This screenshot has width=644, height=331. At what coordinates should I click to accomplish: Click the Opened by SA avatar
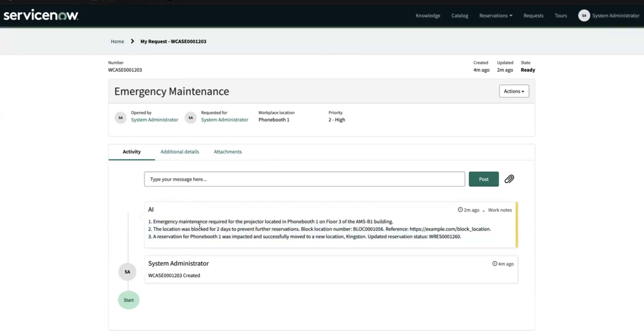[120, 117]
